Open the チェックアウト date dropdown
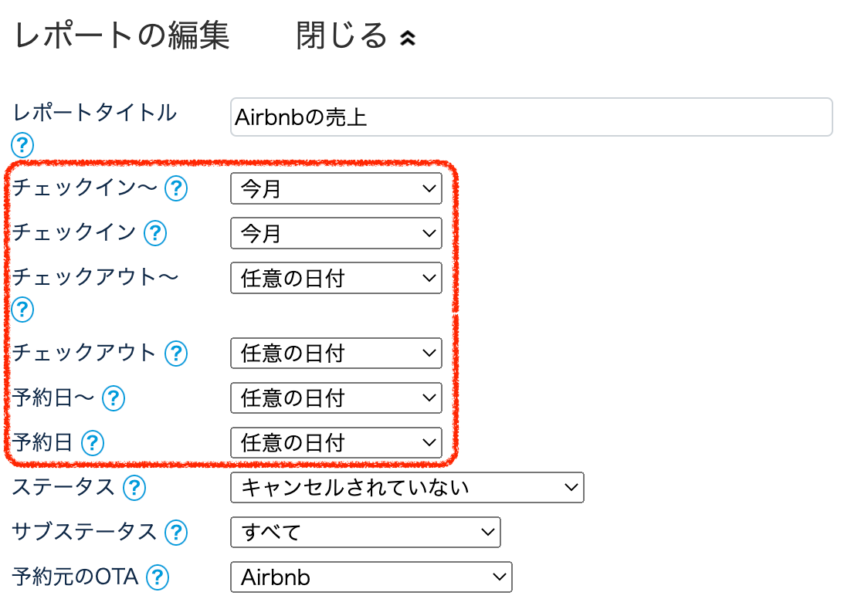Viewport: 868px width, 599px height. [336, 354]
